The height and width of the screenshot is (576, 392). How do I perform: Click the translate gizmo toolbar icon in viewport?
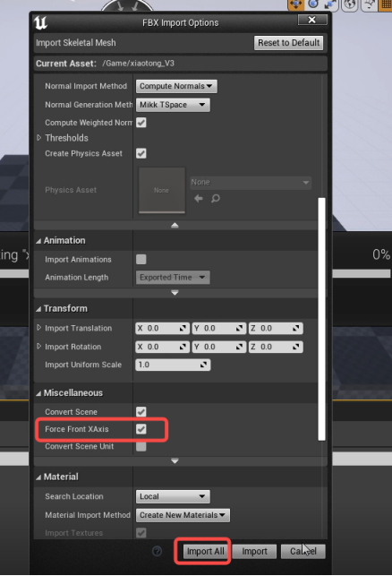click(x=295, y=4)
